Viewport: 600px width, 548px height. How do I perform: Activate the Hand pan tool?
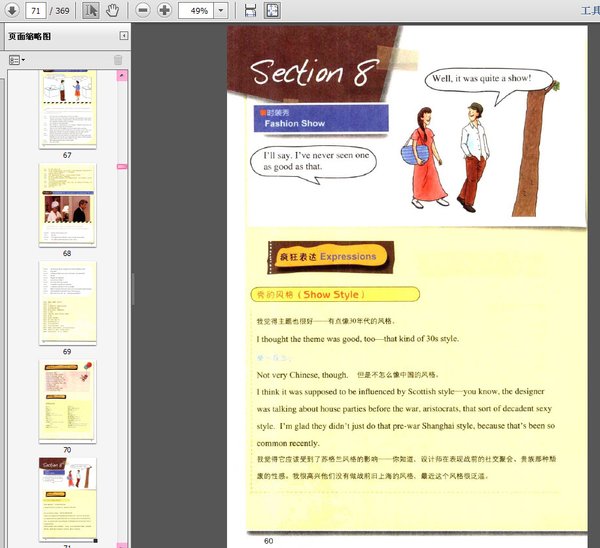(112, 11)
